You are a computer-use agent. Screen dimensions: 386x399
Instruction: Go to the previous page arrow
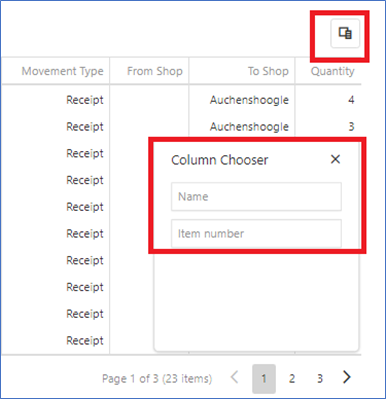(235, 378)
